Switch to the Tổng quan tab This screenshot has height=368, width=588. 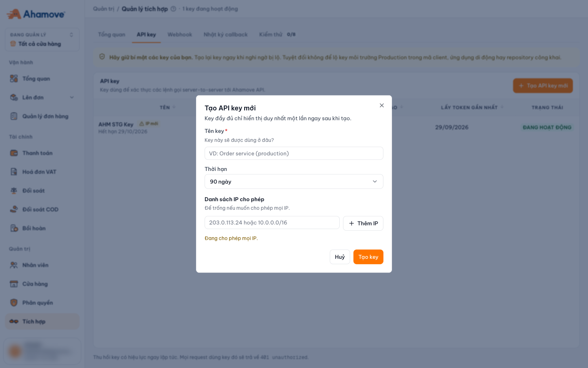click(111, 34)
